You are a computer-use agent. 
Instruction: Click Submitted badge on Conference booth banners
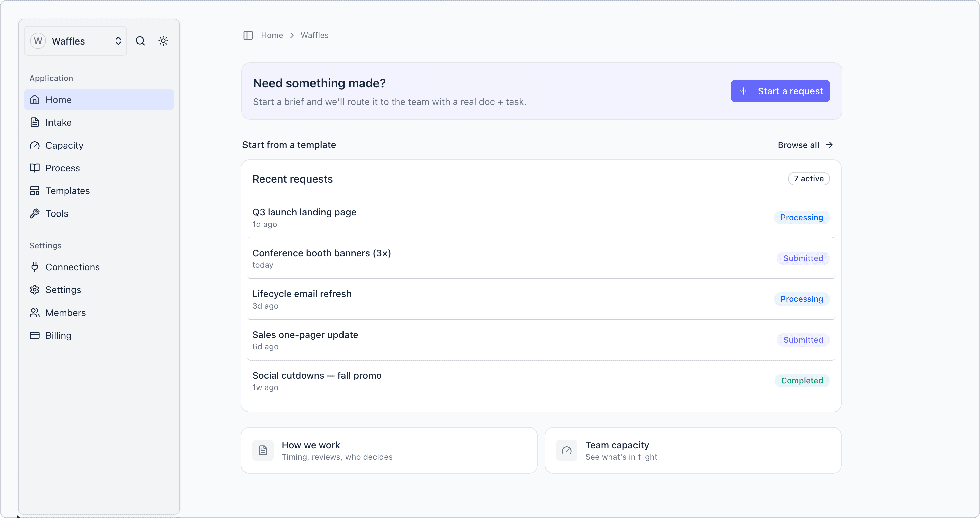[803, 258]
